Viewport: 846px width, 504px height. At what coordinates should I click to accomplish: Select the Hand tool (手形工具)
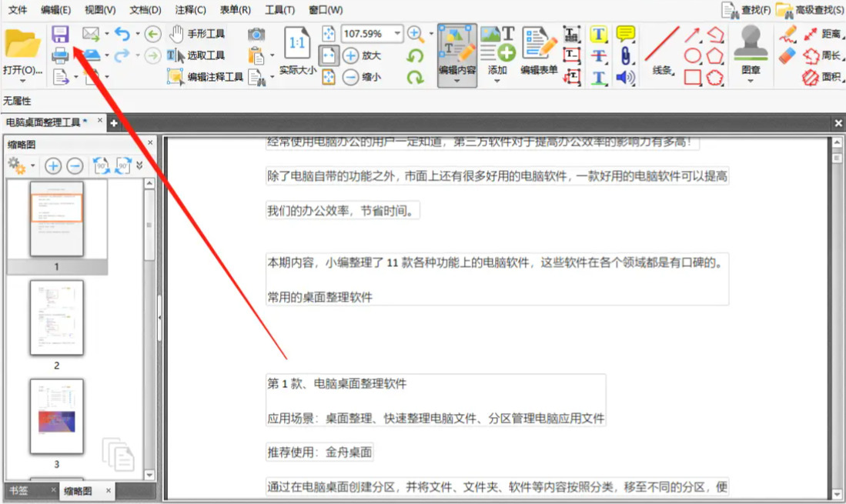(x=197, y=34)
